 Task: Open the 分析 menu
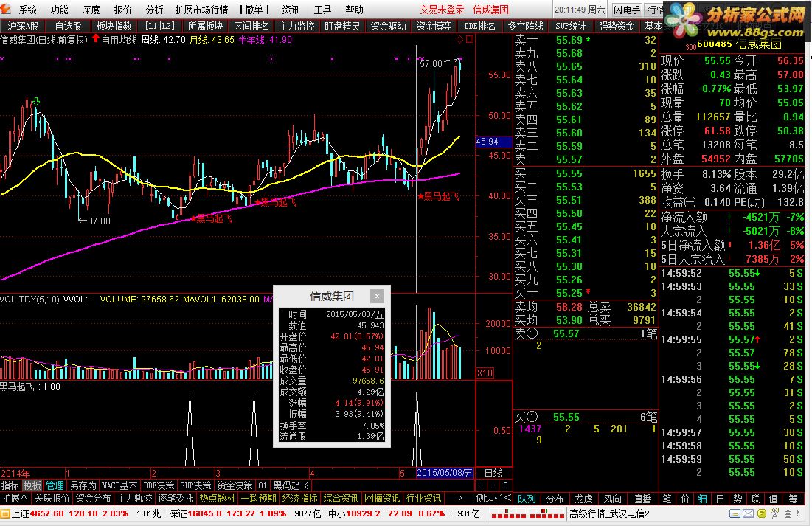[154, 10]
